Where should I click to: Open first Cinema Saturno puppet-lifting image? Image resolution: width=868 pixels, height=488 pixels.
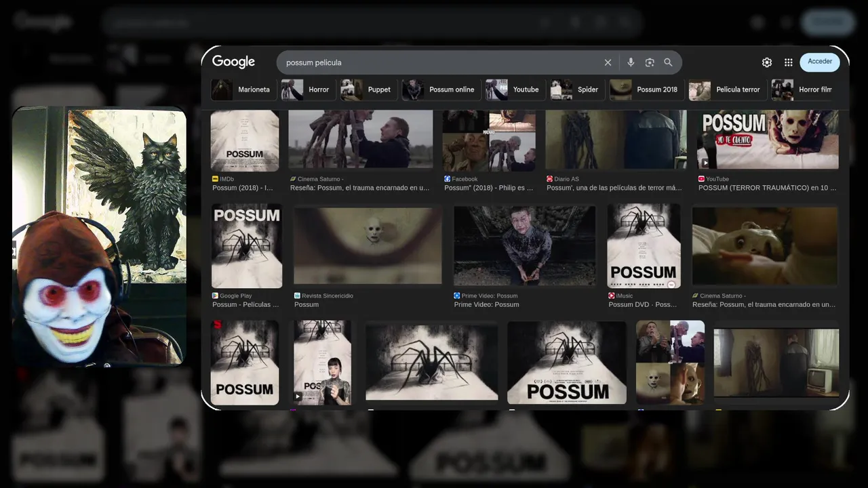361,140
